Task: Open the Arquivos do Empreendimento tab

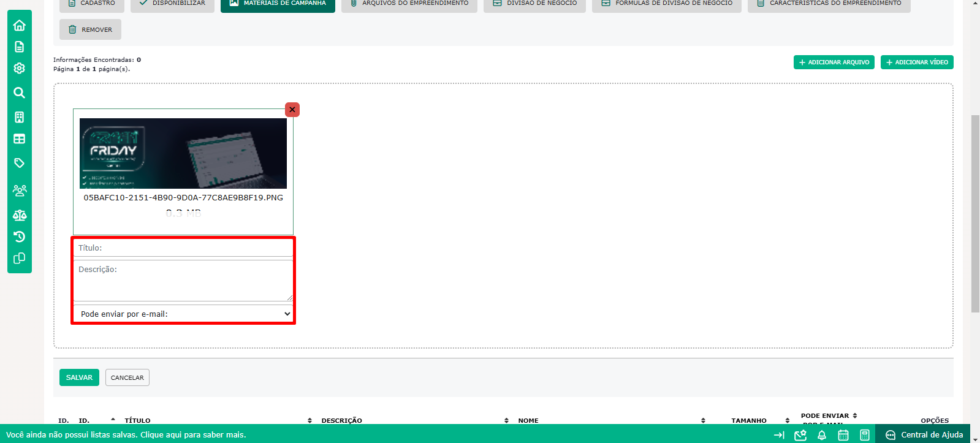Action: click(x=409, y=4)
